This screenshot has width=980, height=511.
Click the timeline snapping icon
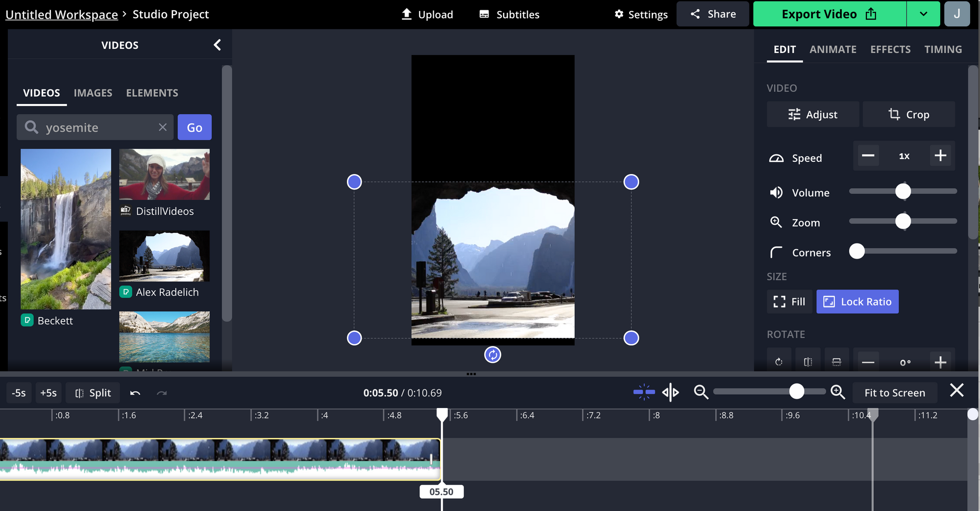(644, 392)
